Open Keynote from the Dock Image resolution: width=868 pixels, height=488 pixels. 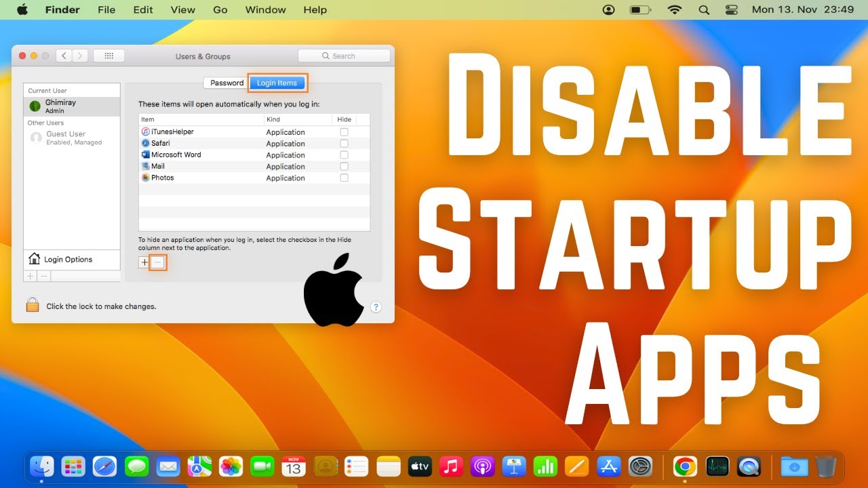coord(514,466)
